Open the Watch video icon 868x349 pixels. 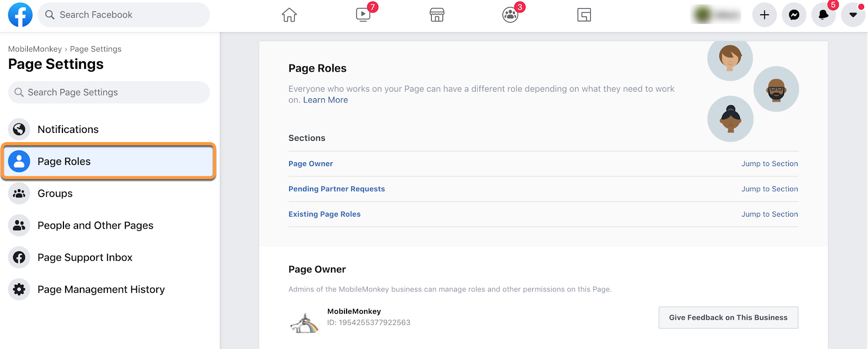363,15
